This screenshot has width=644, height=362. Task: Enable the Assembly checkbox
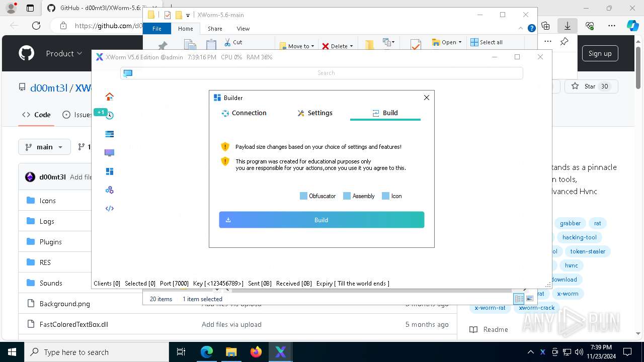(x=347, y=196)
